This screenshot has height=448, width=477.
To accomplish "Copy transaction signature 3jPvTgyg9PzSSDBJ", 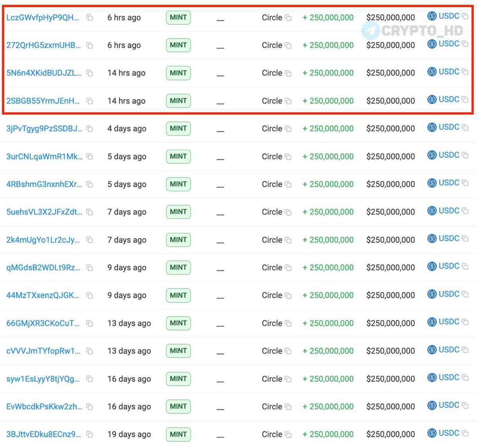I will [x=89, y=129].
